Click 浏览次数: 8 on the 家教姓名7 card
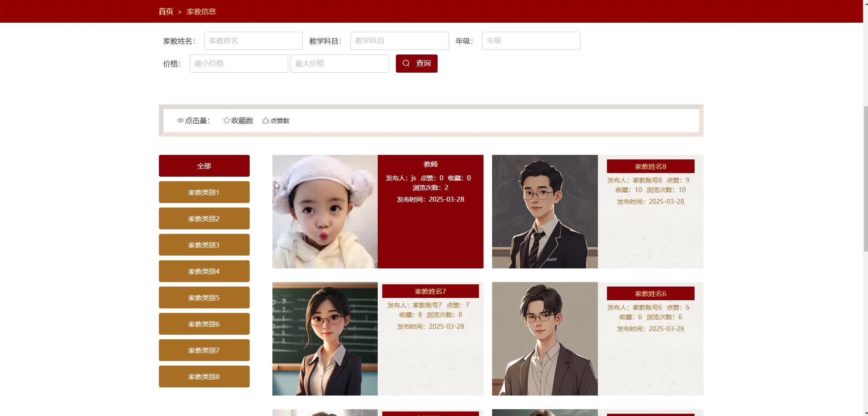Screen dimensions: 868x416 point(444,315)
